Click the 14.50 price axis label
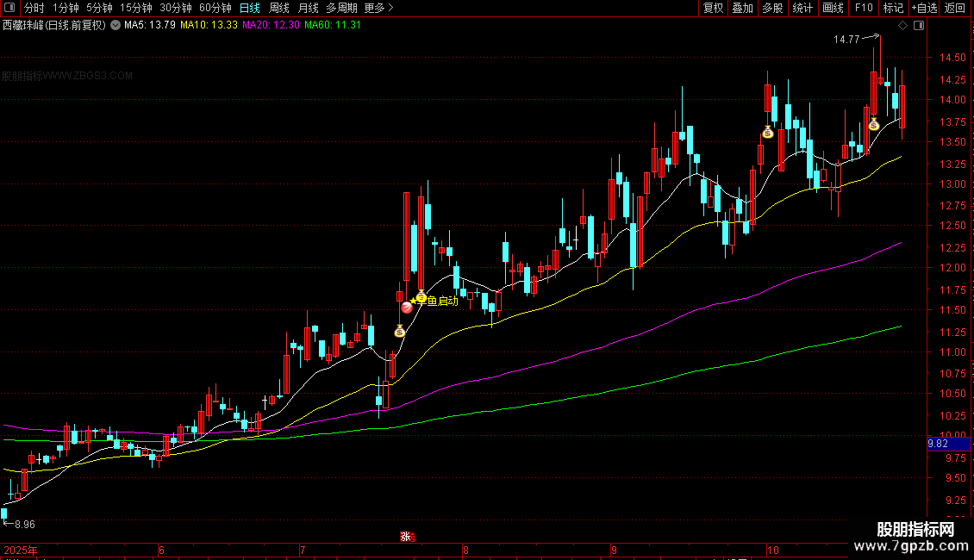The width and height of the screenshot is (974, 560). (x=952, y=58)
